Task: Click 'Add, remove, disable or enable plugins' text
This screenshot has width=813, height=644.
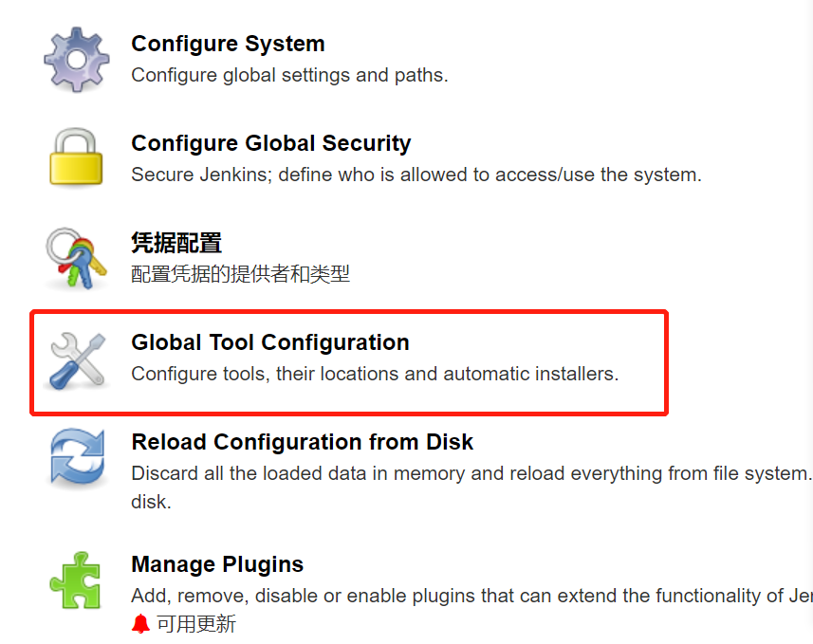Action: pos(471,596)
